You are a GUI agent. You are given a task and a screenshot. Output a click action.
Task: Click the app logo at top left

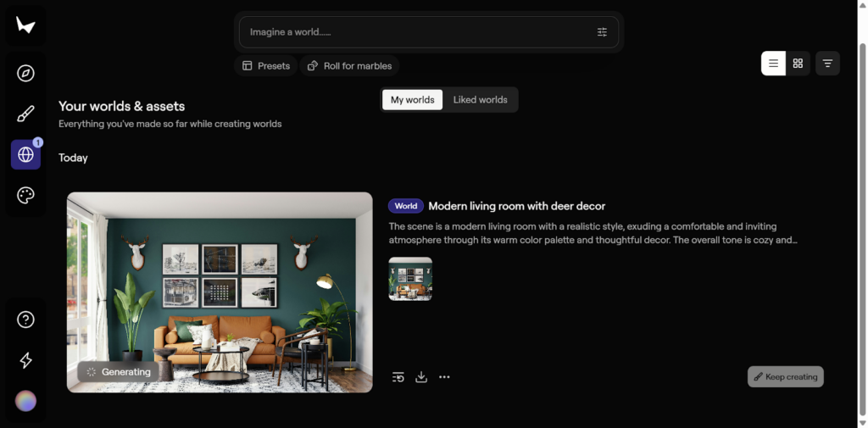[25, 26]
